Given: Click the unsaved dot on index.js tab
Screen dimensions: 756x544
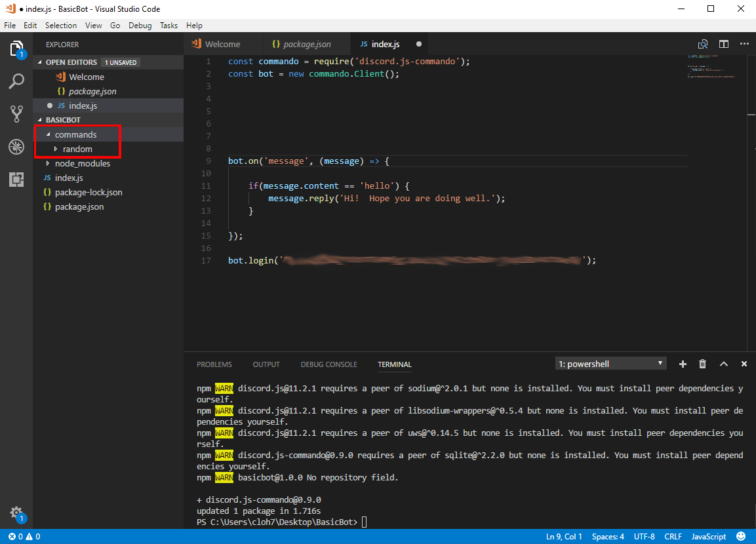Looking at the screenshot, I should pyautogui.click(x=418, y=44).
